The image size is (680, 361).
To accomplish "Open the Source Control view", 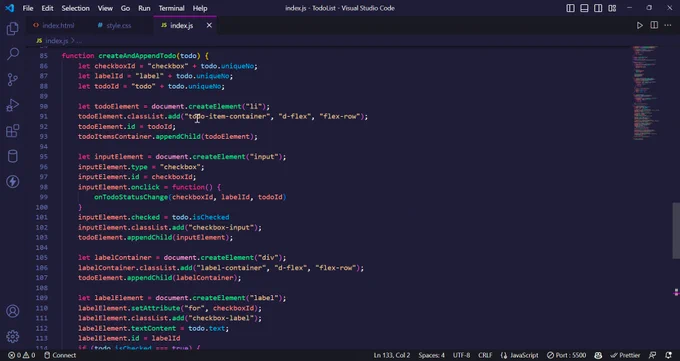I will pyautogui.click(x=13, y=79).
